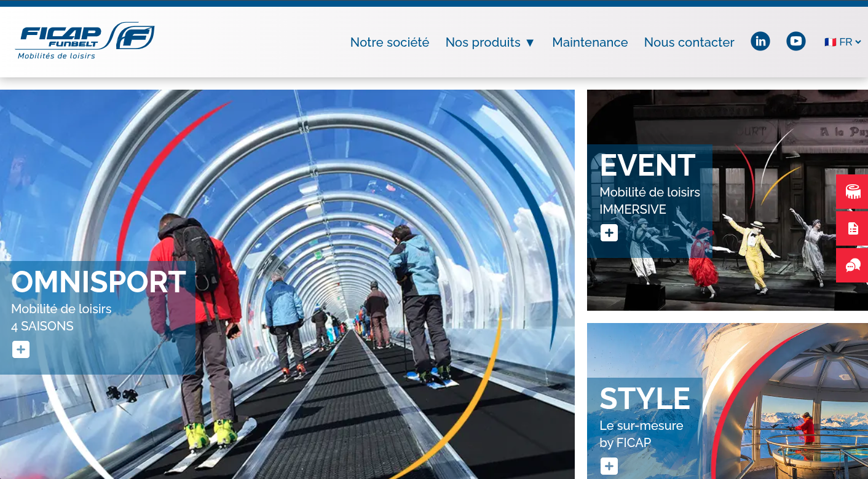Click the French flag language icon
This screenshot has width=868, height=479.
[x=831, y=42]
